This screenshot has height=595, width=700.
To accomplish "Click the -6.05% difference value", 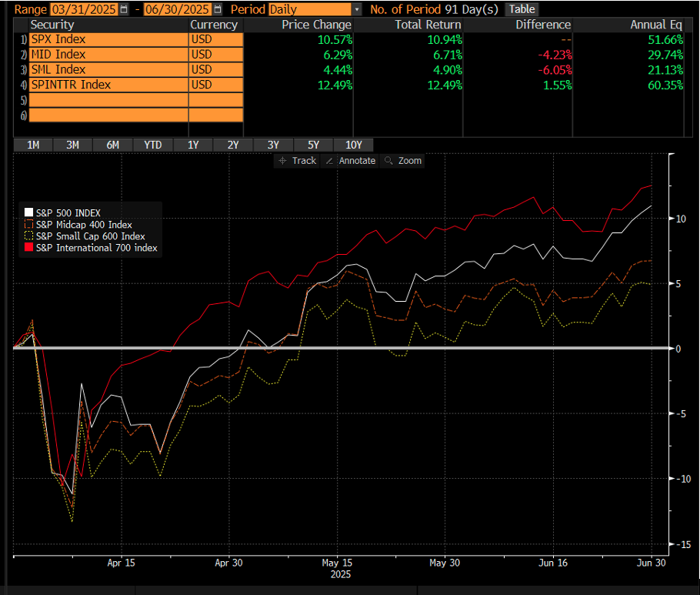I will point(555,70).
